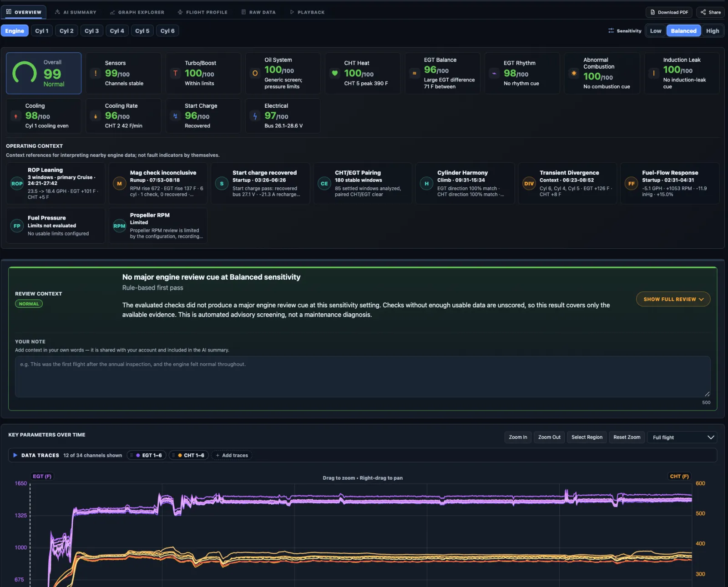Click the Overall score ring gauge
Viewport: 728px width, 587px height.
25,73
